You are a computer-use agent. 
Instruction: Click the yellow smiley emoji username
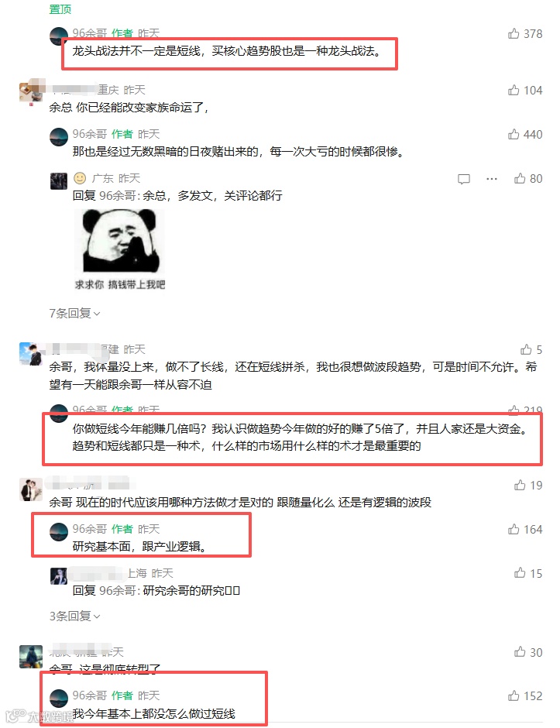[x=80, y=178]
